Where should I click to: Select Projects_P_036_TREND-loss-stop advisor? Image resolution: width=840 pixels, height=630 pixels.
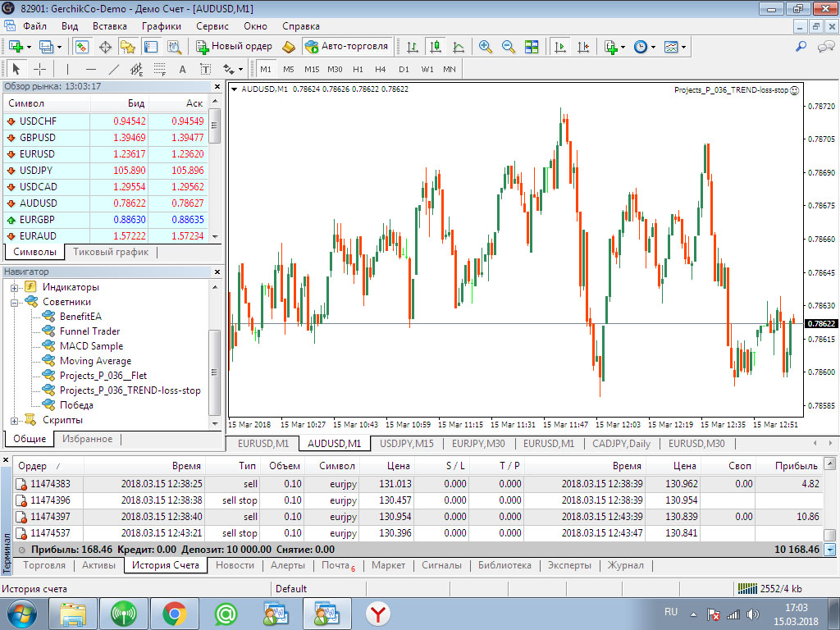point(130,390)
